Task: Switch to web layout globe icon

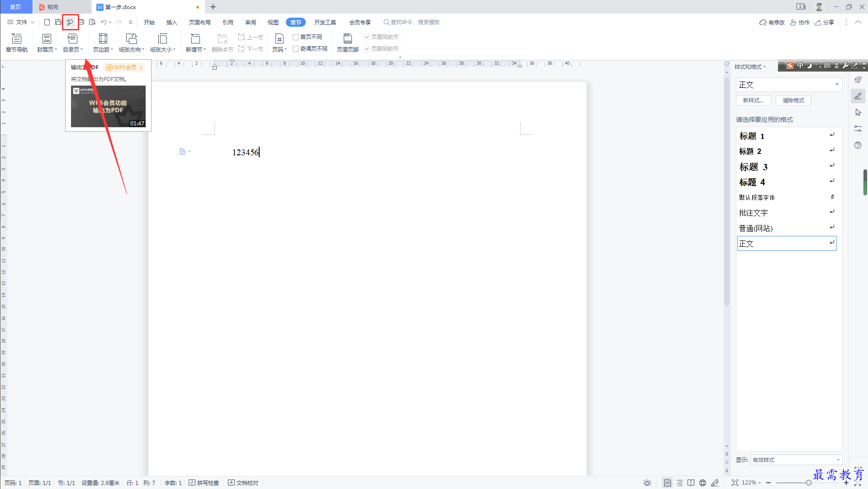Action: point(702,483)
